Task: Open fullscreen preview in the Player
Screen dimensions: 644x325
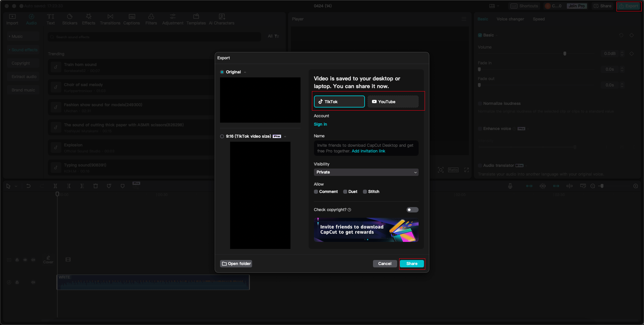Action: 467,170
